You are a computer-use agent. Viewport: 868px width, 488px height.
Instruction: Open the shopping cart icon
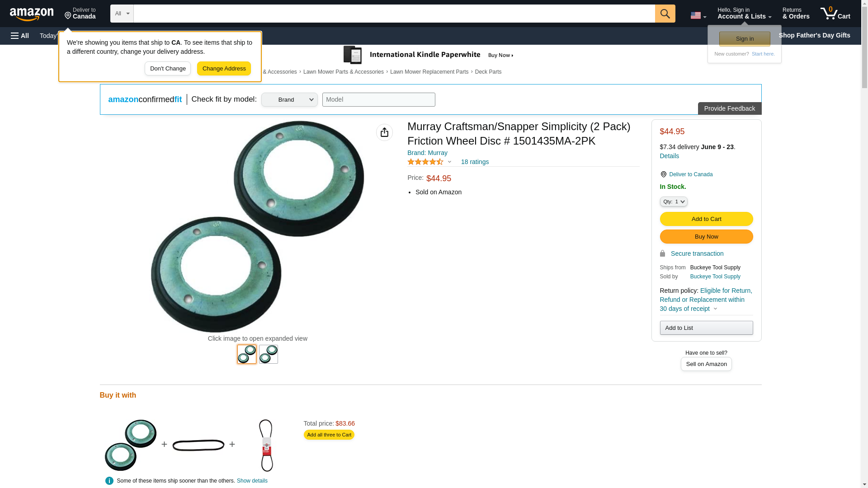(835, 14)
